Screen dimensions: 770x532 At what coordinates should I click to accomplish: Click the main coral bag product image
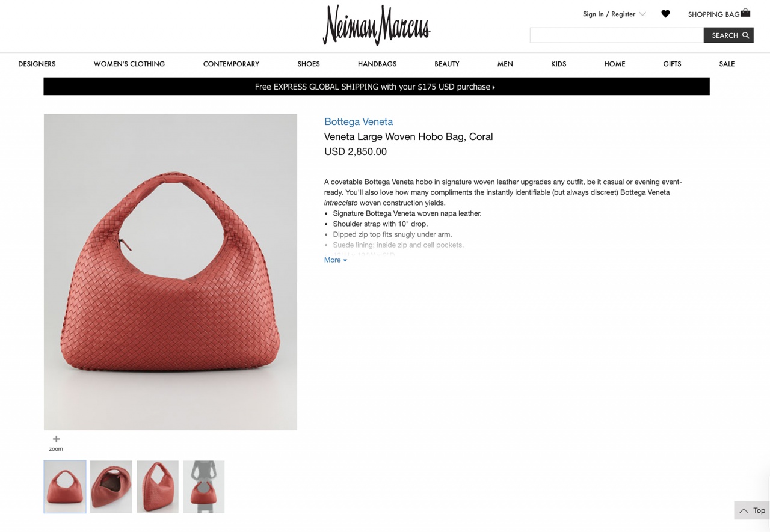tap(170, 272)
